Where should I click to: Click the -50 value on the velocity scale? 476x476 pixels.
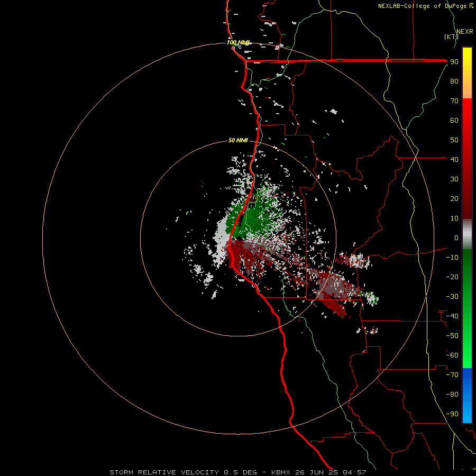(452, 336)
